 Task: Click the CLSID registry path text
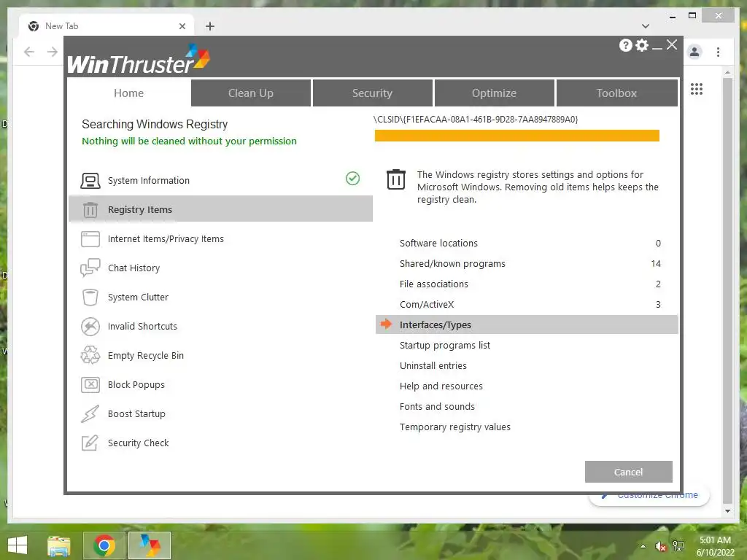click(476, 119)
